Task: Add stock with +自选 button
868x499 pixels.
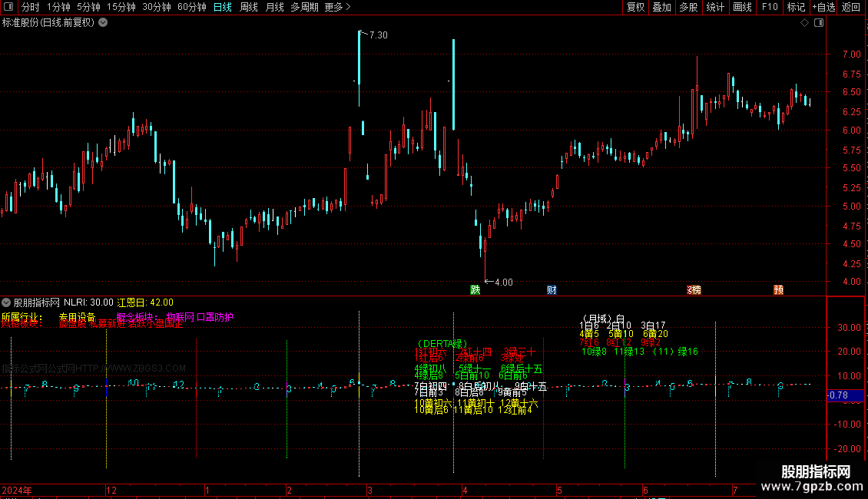Action: [823, 7]
